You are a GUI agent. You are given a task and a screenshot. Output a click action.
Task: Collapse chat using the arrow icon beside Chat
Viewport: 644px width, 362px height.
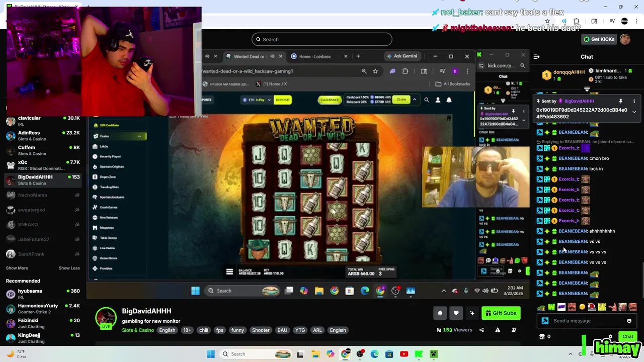536,57
